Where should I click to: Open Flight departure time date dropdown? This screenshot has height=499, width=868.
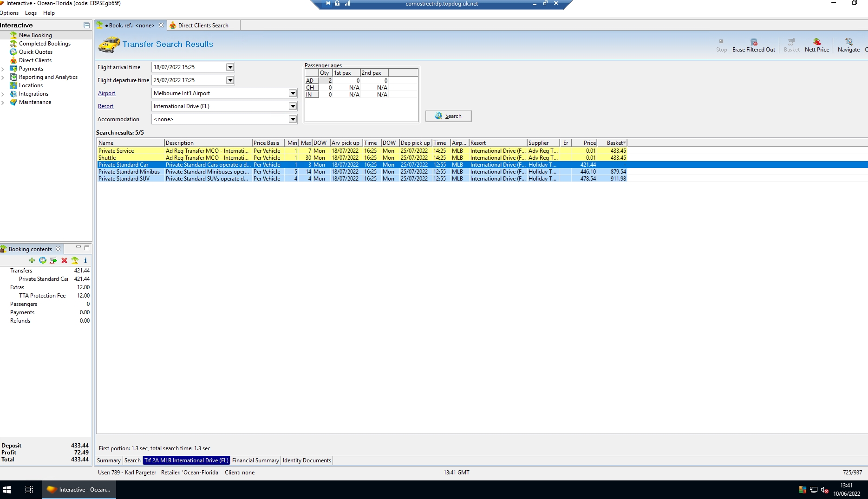230,80
